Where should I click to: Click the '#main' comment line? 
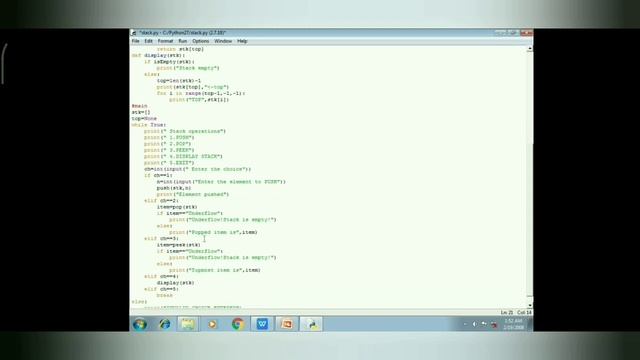point(140,106)
